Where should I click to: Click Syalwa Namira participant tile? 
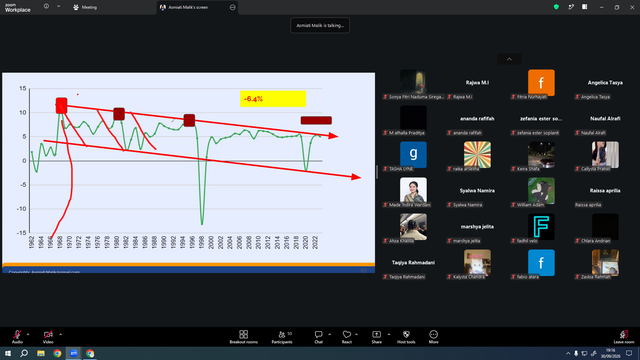477,191
